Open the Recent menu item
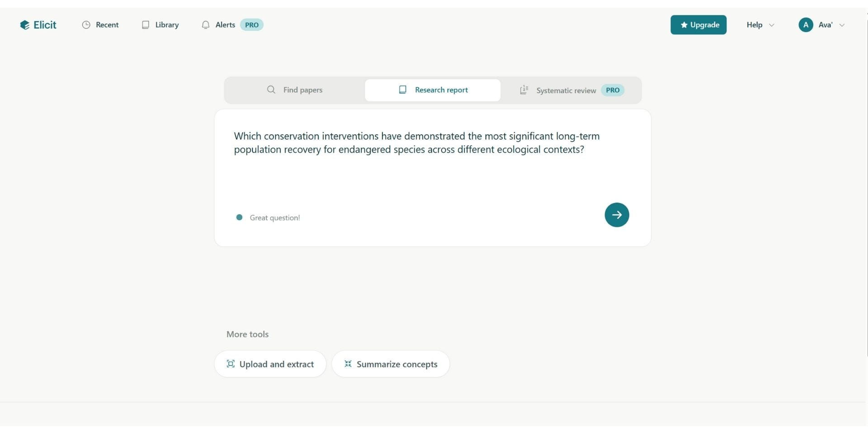This screenshot has height=434, width=868. coord(107,25)
